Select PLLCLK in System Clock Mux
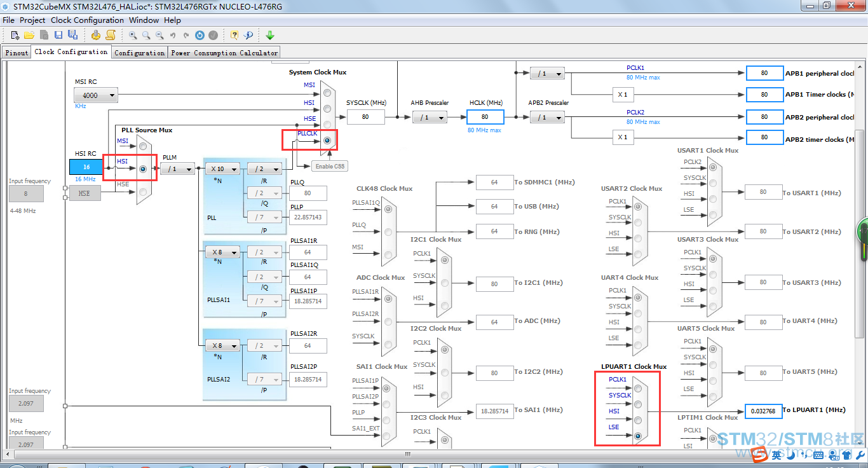 327,141
